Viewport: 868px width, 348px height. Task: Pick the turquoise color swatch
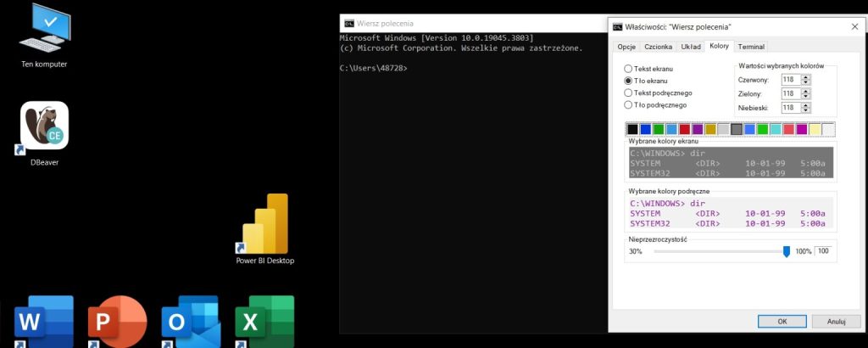(776, 129)
